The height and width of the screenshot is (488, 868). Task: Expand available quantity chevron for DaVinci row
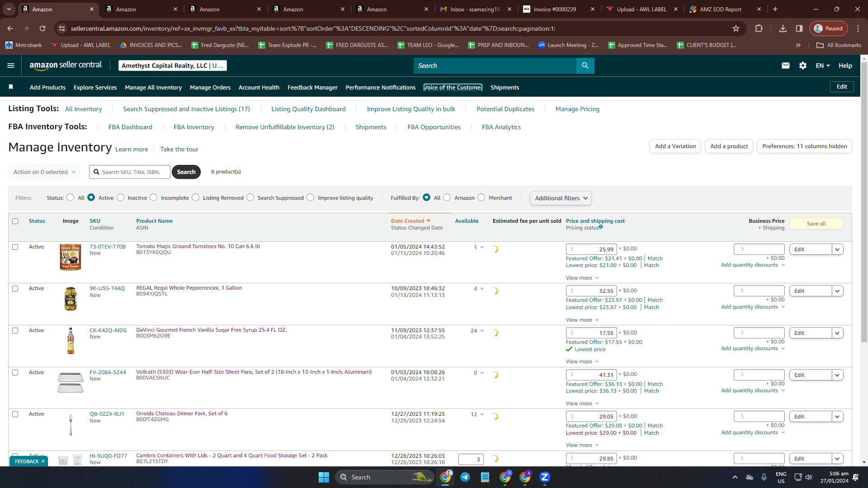pos(482,331)
